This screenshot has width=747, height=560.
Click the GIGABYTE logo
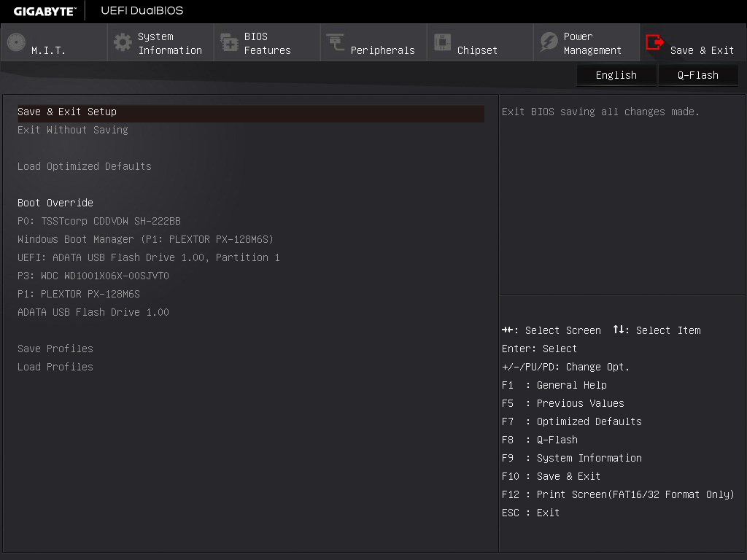tap(44, 11)
